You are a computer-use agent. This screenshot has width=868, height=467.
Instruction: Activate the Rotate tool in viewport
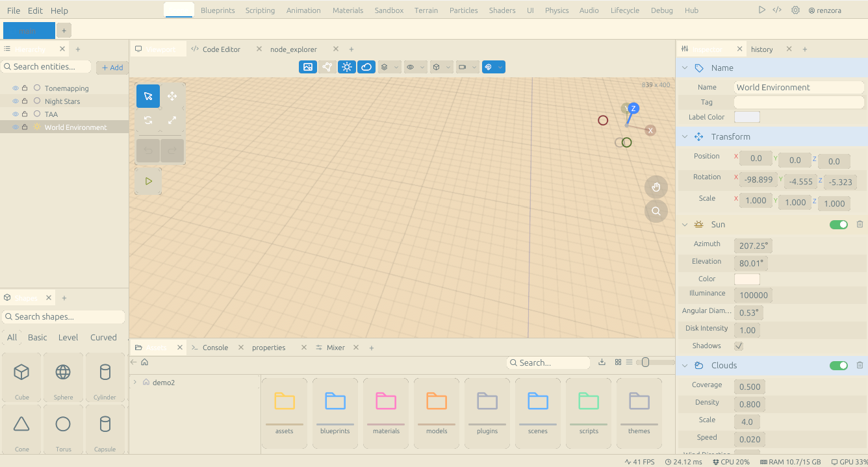[148, 120]
